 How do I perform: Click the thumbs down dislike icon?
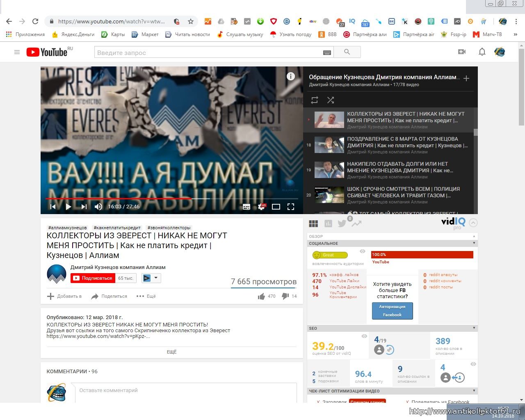285,296
